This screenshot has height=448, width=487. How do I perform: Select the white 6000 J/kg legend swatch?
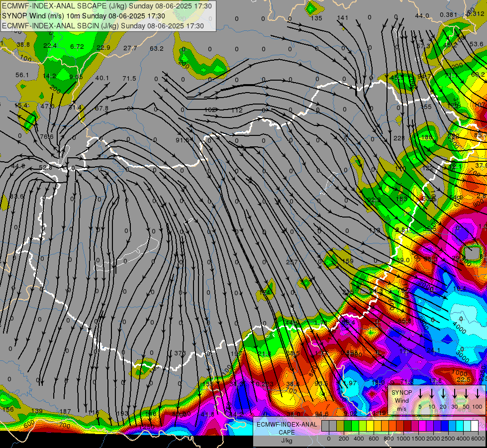475,426
